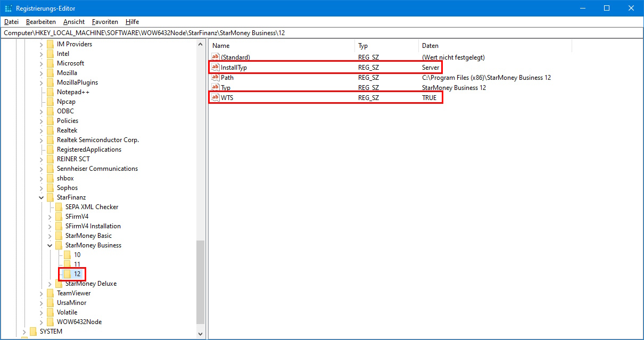Click the C:\Program Files (x86) path data
The height and width of the screenshot is (340, 644).
point(486,77)
